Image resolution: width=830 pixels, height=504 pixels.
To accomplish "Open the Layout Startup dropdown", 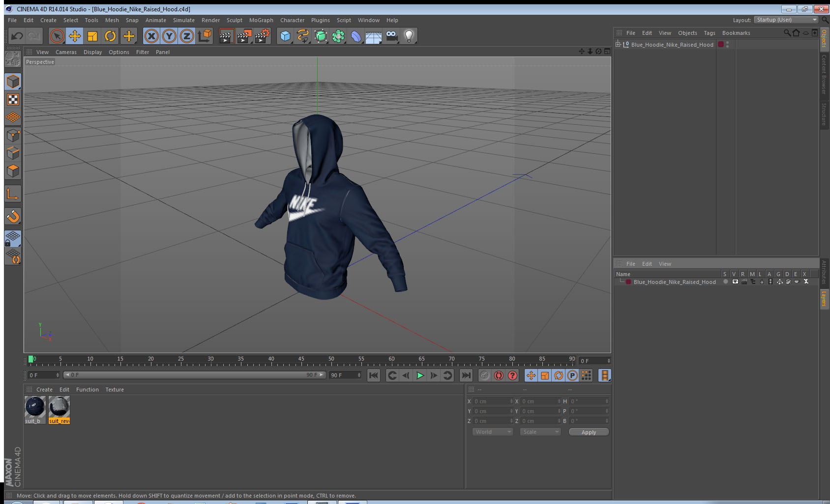I will (786, 20).
